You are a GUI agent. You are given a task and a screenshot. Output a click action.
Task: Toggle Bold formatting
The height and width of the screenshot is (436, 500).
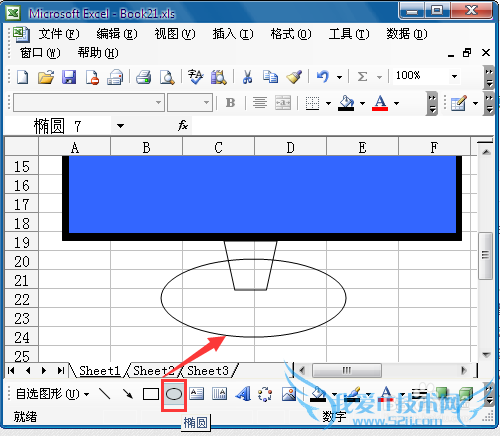(230, 103)
